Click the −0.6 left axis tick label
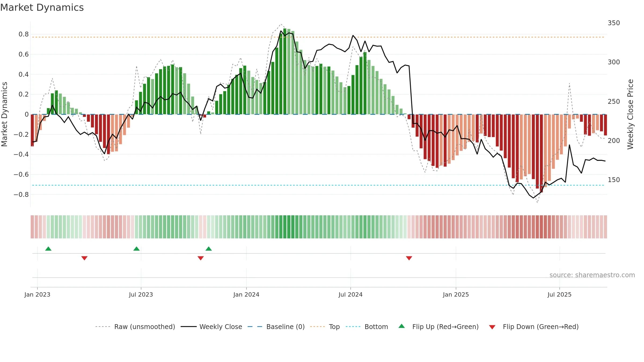644x362 pixels. pyautogui.click(x=21, y=174)
